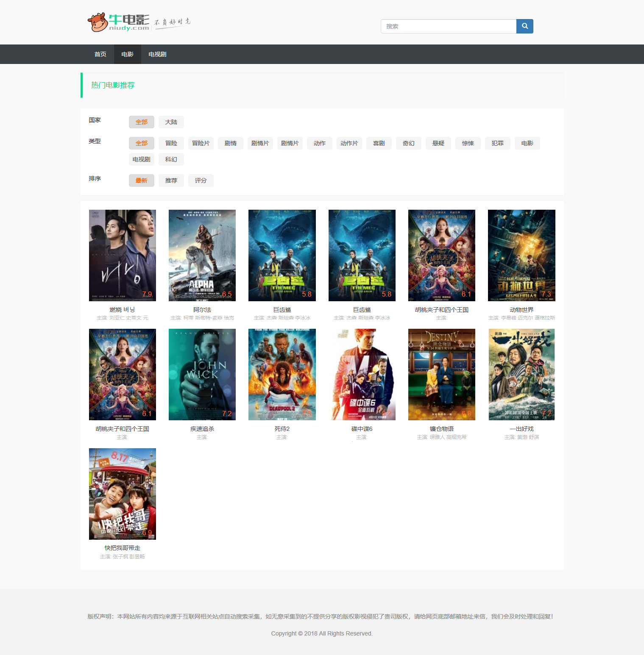This screenshot has width=644, height=655.
Task: Open the 碟中谍6 movie poster
Action: (x=362, y=375)
